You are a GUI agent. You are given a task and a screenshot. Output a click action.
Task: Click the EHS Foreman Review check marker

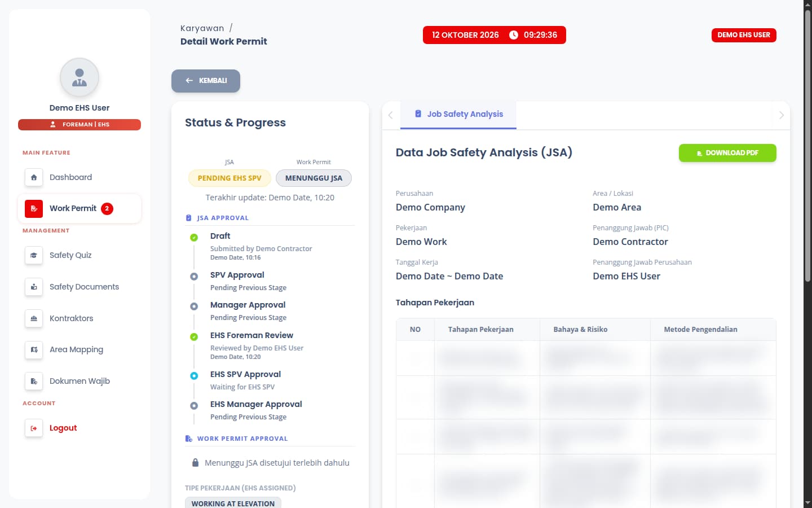click(194, 337)
